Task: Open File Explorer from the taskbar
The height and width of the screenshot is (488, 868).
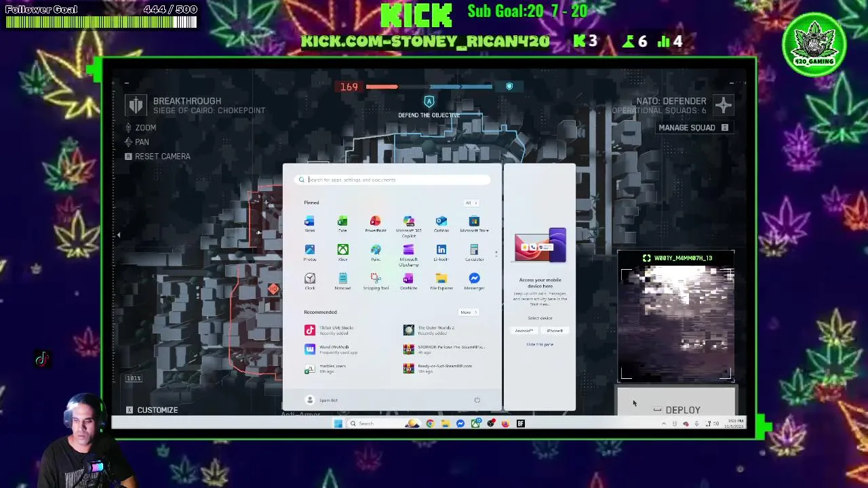Action: point(445,424)
